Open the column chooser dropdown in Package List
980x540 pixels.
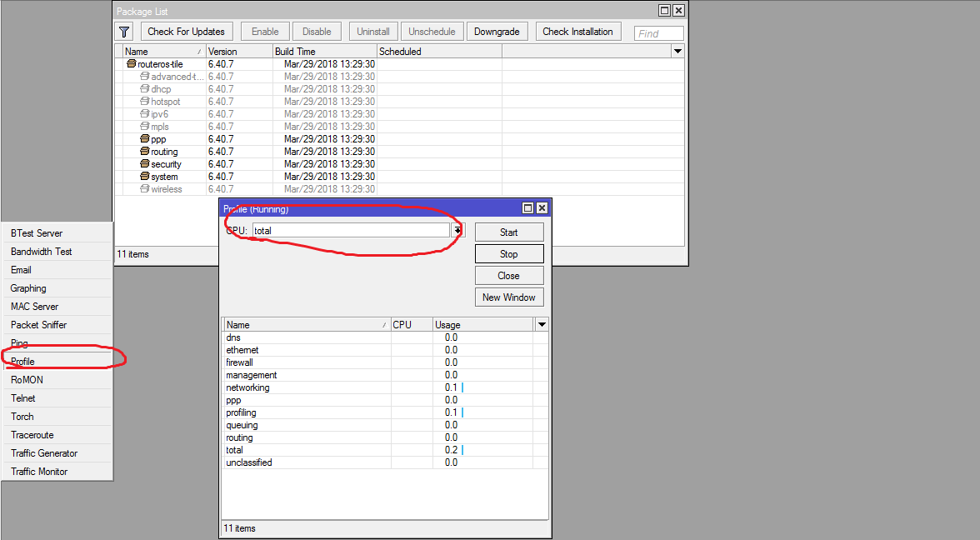pyautogui.click(x=677, y=52)
